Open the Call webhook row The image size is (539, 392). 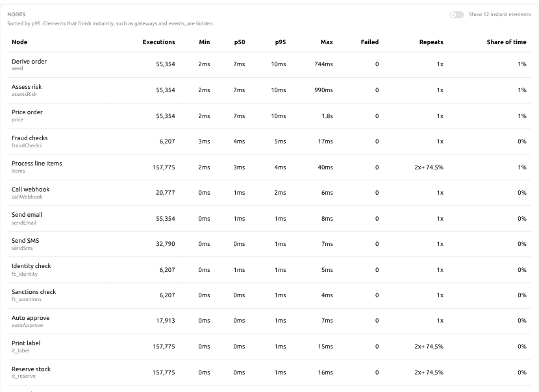pos(269,193)
